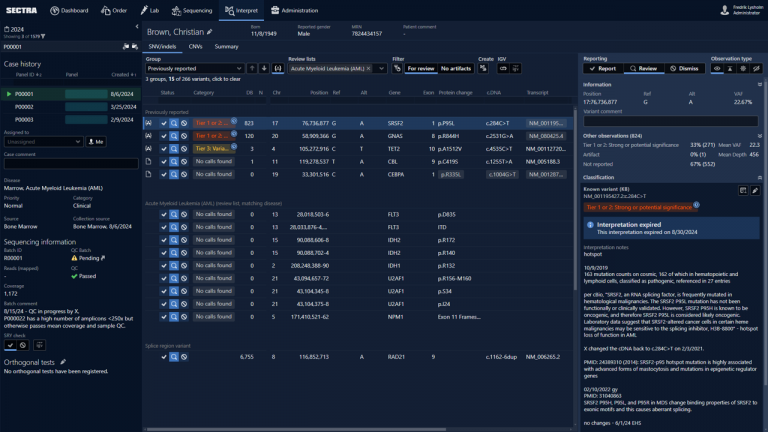Switch to the CNVs tab
The width and height of the screenshot is (768, 432).
click(195, 46)
